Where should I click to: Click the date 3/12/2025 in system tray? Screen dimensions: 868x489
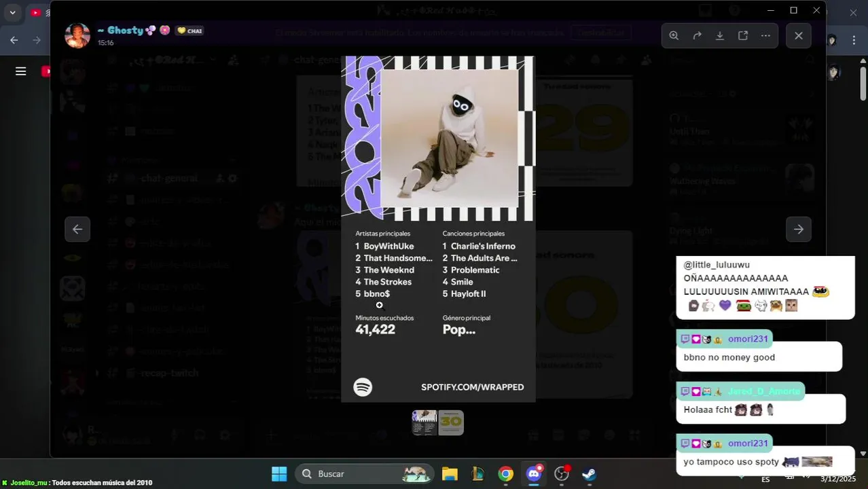(x=838, y=479)
